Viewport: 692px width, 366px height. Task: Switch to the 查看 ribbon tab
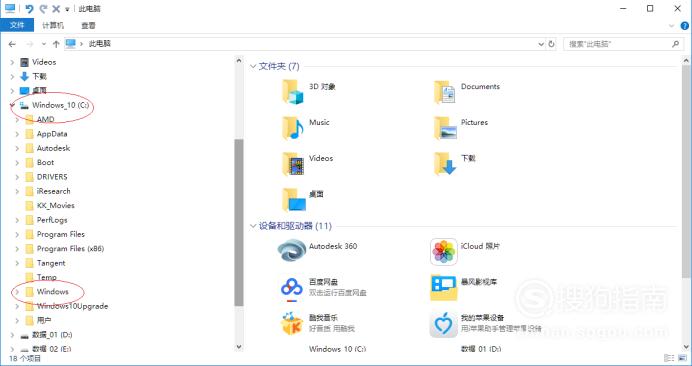point(88,25)
